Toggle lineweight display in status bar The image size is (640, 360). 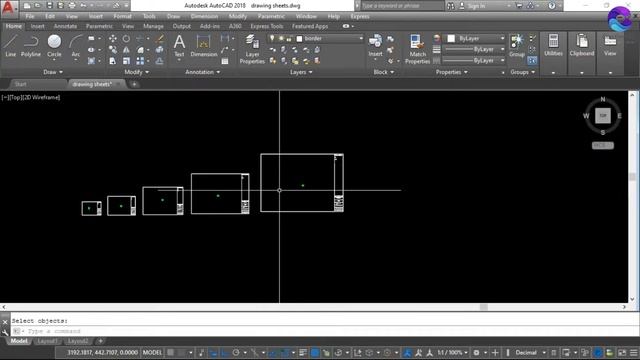tap(302, 353)
